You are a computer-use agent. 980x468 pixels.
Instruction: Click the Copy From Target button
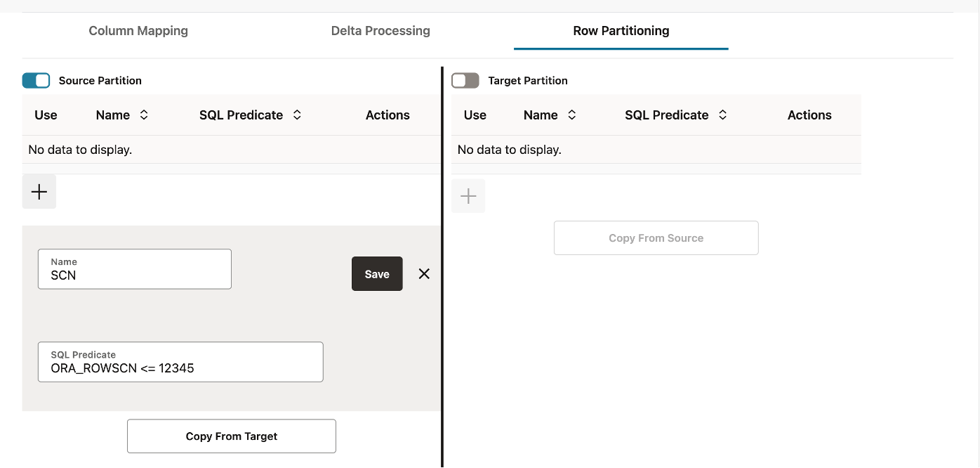point(232,436)
